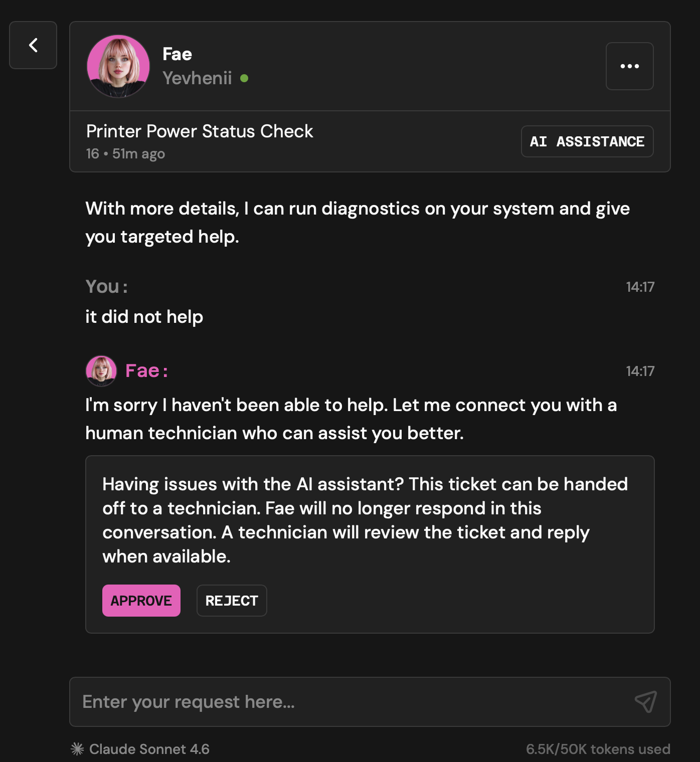Click the paper plane send icon

[x=646, y=701]
